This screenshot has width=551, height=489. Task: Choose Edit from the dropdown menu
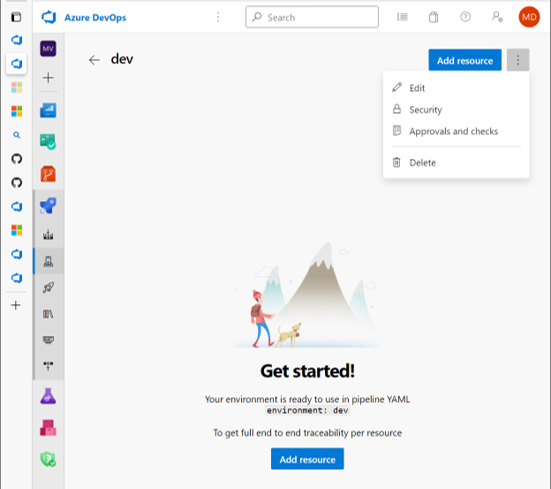pyautogui.click(x=456, y=88)
